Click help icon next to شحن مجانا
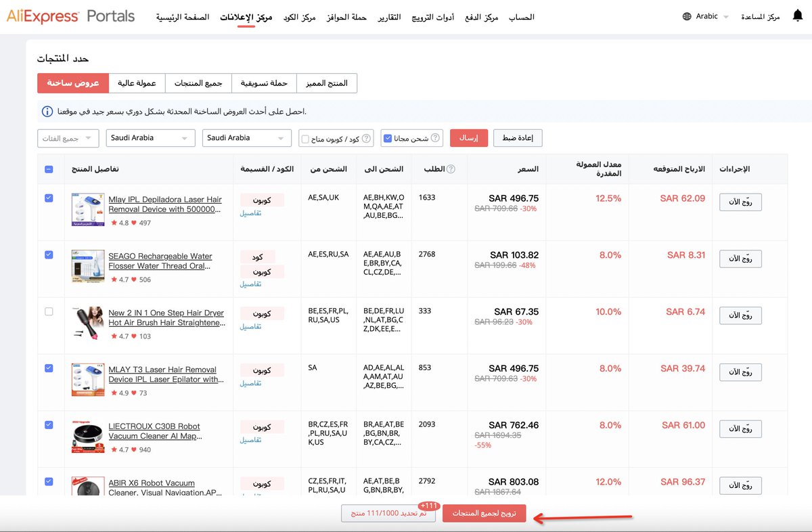This screenshot has height=532, width=812. [x=436, y=138]
